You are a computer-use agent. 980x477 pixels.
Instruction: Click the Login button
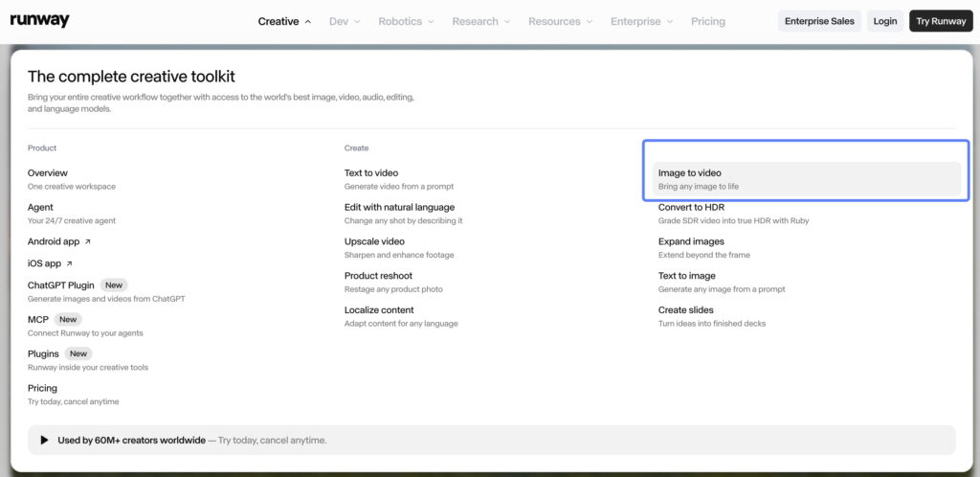tap(885, 21)
